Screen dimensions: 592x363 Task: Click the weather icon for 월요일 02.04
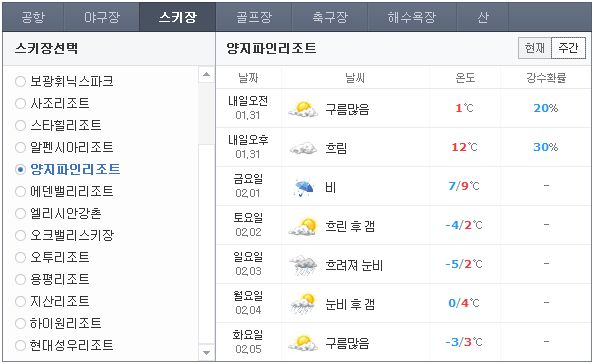click(303, 304)
